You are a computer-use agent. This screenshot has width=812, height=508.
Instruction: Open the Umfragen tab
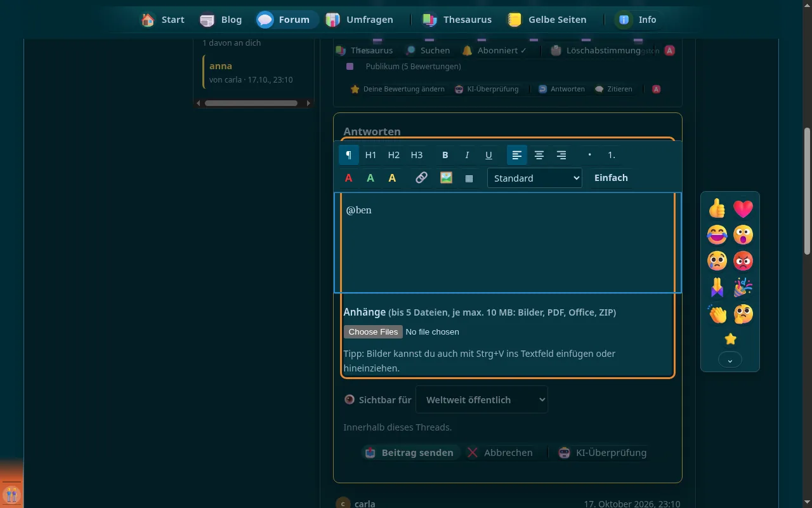click(x=360, y=20)
